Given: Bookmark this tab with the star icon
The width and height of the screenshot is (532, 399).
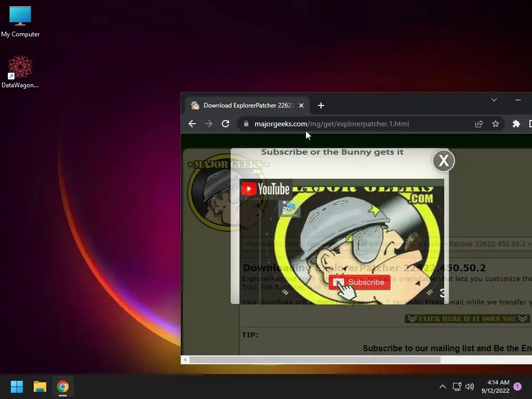Looking at the screenshot, I should pos(495,124).
